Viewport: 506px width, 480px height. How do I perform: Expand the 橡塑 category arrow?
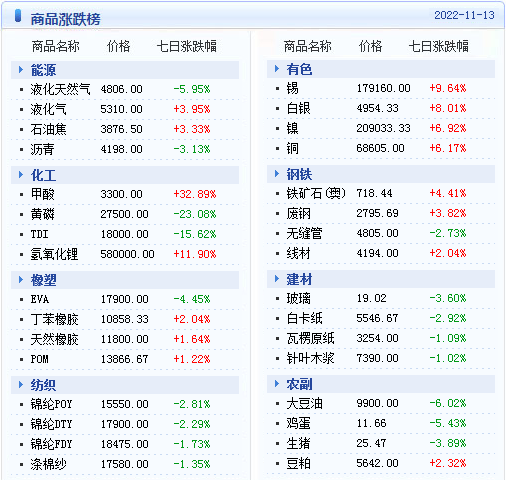21,280
